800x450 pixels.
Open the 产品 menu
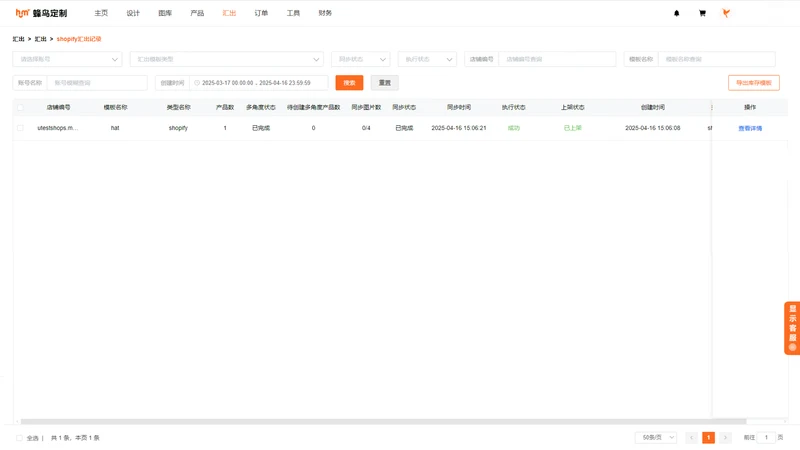tap(197, 13)
